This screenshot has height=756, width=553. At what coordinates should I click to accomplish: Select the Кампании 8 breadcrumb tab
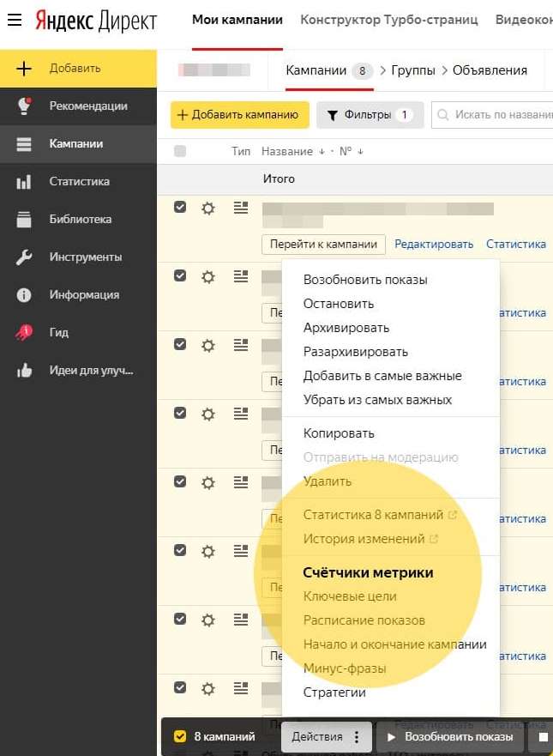(329, 71)
